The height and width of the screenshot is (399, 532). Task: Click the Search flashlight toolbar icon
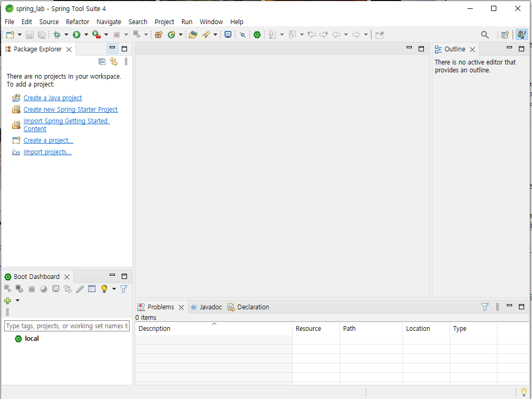tap(206, 35)
